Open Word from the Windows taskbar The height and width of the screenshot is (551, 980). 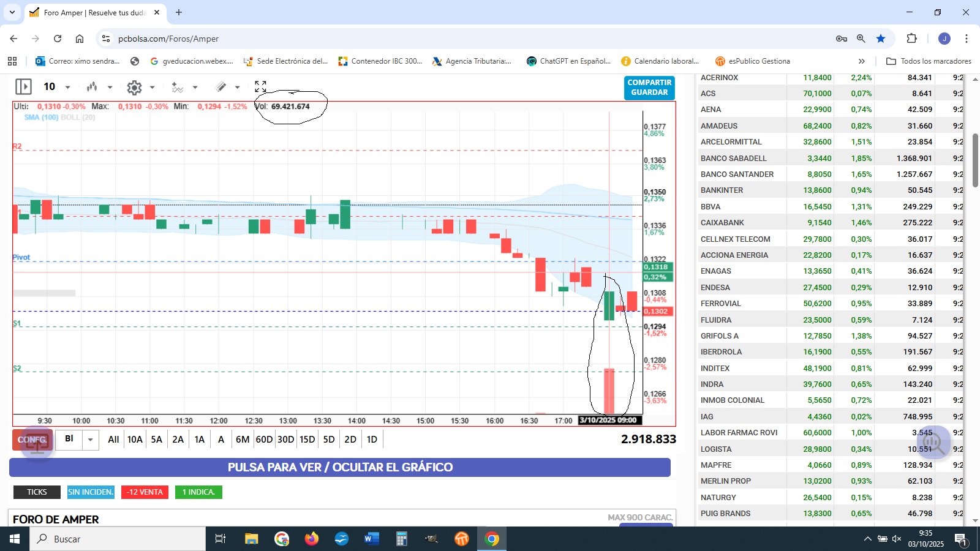(x=371, y=539)
